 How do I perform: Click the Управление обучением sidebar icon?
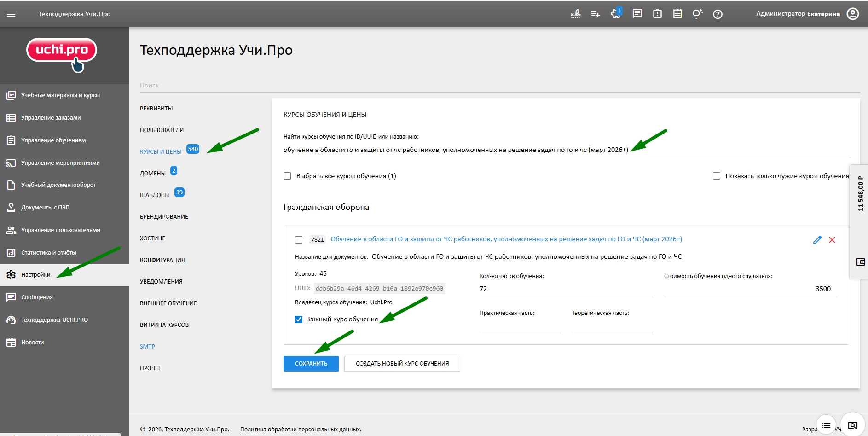tap(11, 140)
